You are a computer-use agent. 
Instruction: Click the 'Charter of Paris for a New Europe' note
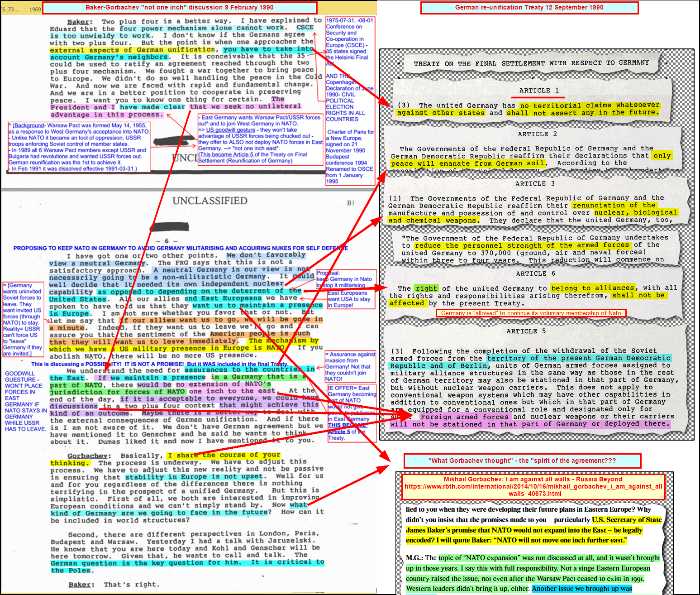351,157
